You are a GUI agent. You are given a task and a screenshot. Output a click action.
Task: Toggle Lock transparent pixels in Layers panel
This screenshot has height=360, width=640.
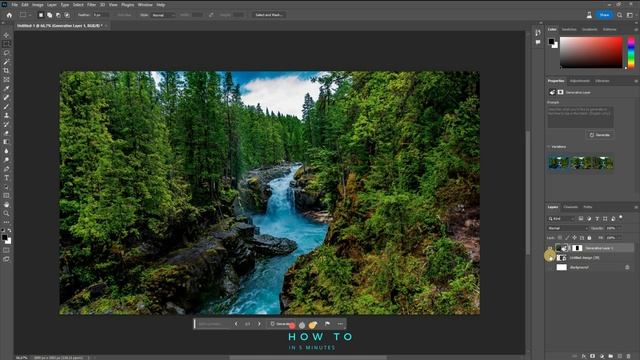pyautogui.click(x=560, y=238)
